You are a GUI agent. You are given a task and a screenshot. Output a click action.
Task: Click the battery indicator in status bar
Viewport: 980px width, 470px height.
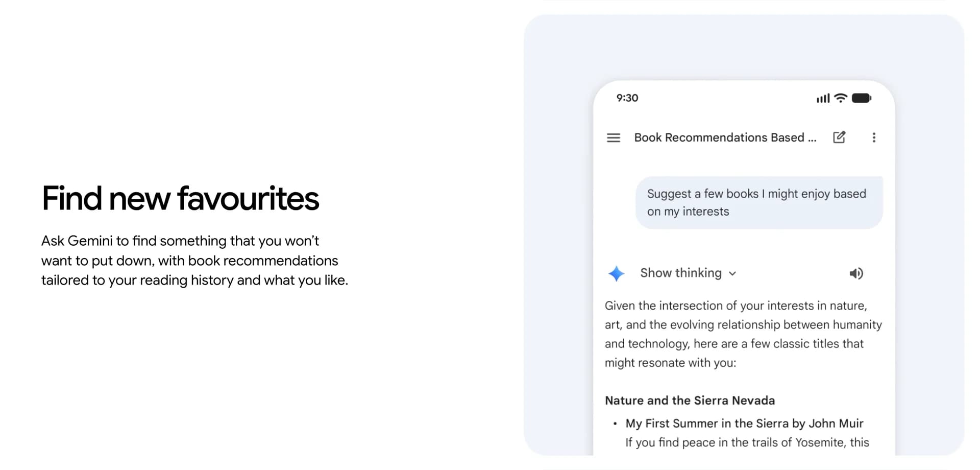click(862, 98)
